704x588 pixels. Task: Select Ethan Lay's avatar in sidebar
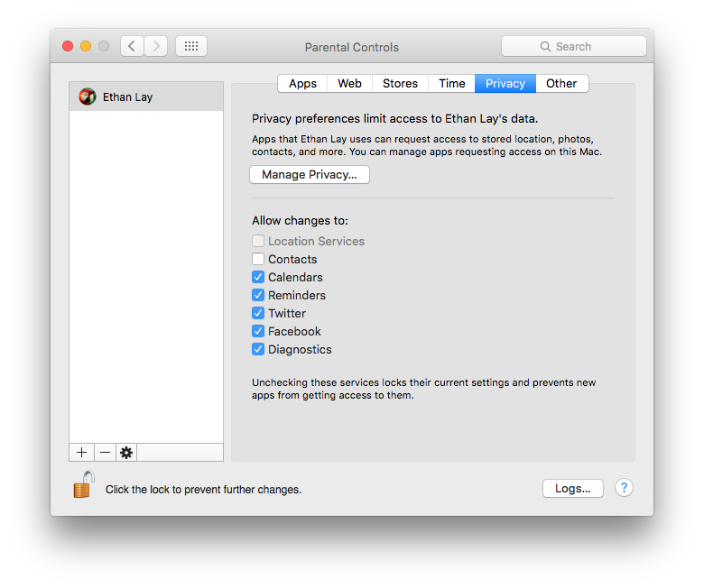click(88, 96)
